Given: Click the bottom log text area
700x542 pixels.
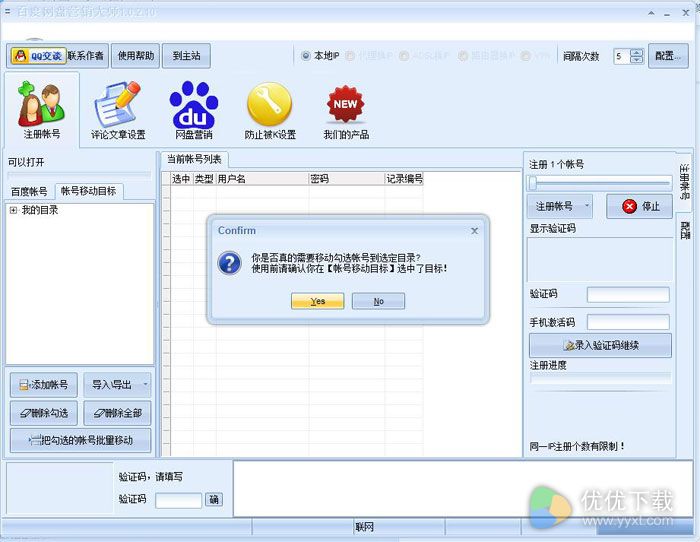Looking at the screenshot, I should 463,489.
